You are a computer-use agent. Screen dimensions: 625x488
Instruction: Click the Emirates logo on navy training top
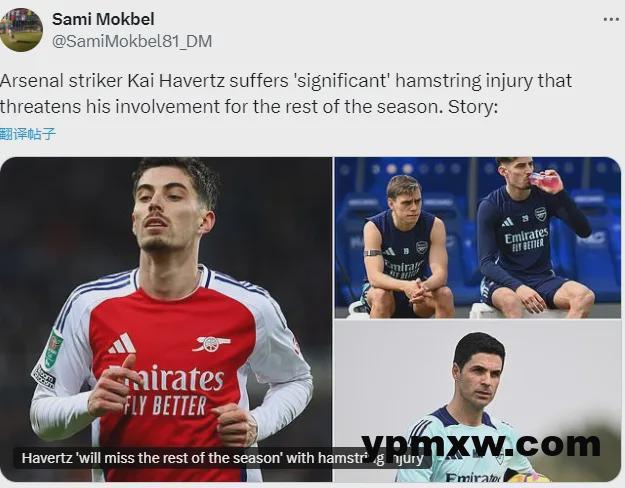526,238
